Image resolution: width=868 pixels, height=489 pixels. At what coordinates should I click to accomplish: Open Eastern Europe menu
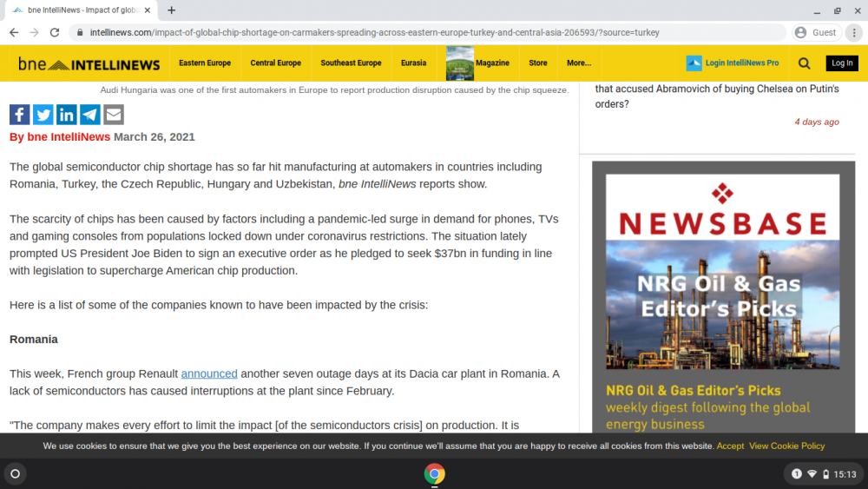(205, 63)
